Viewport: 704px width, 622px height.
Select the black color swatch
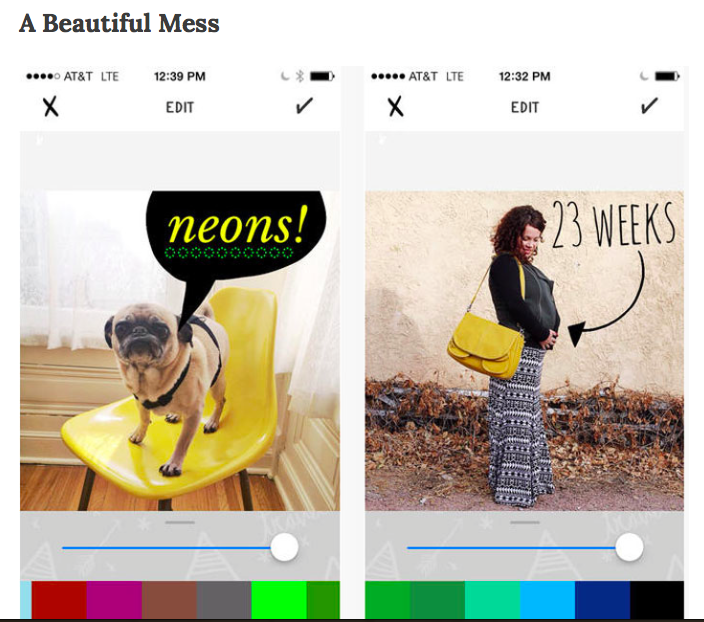657,600
